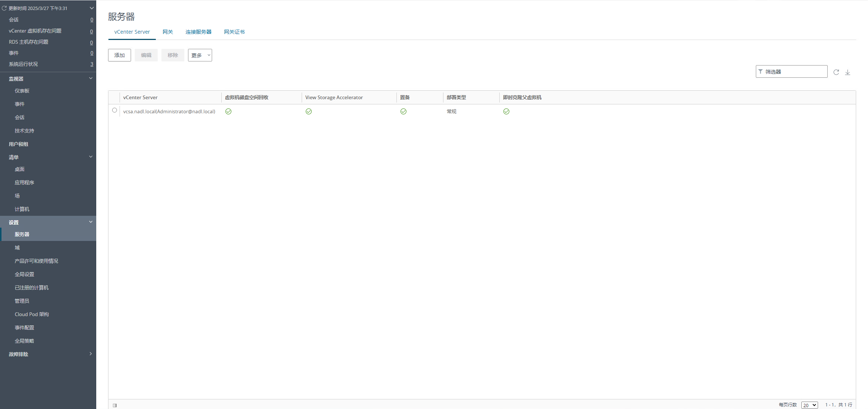Switch to the 网关证书 tab

pyautogui.click(x=234, y=32)
